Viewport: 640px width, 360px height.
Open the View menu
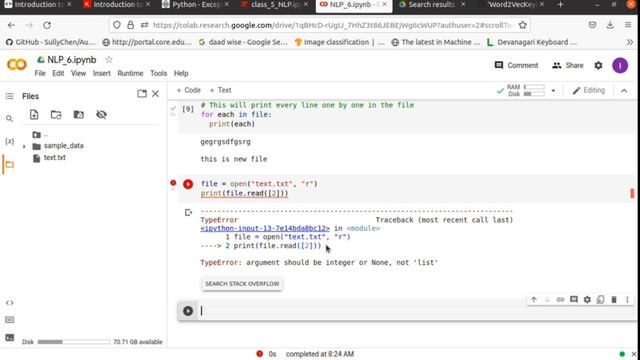[78, 73]
